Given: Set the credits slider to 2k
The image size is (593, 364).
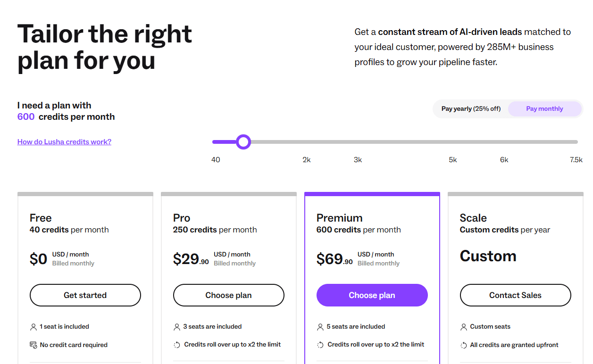Looking at the screenshot, I should click(x=307, y=142).
